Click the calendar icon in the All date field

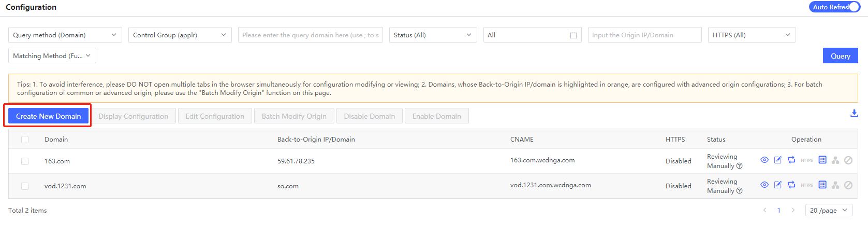(573, 35)
